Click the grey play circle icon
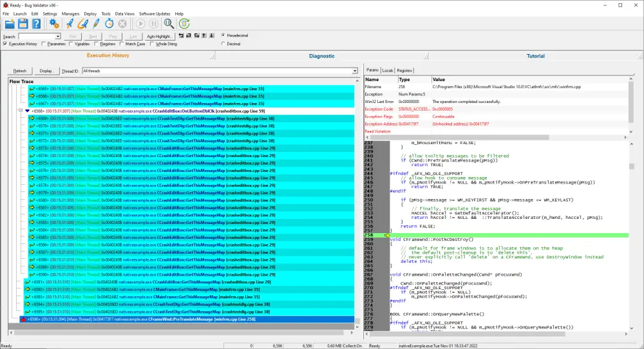The width and height of the screenshot is (644, 349). click(x=140, y=24)
